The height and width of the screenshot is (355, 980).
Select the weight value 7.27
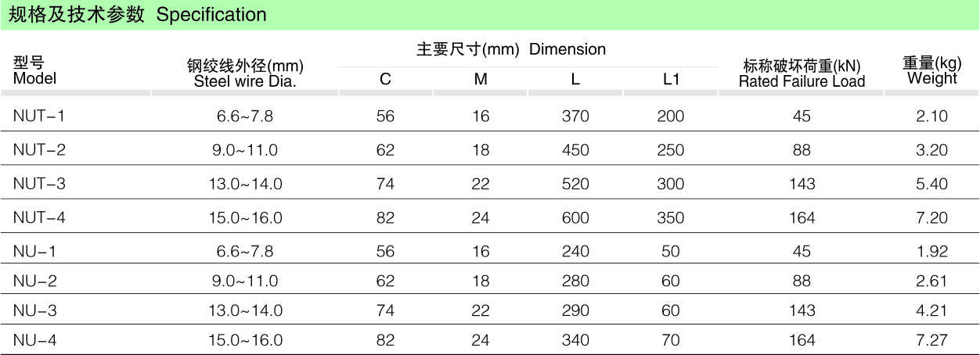931,340
